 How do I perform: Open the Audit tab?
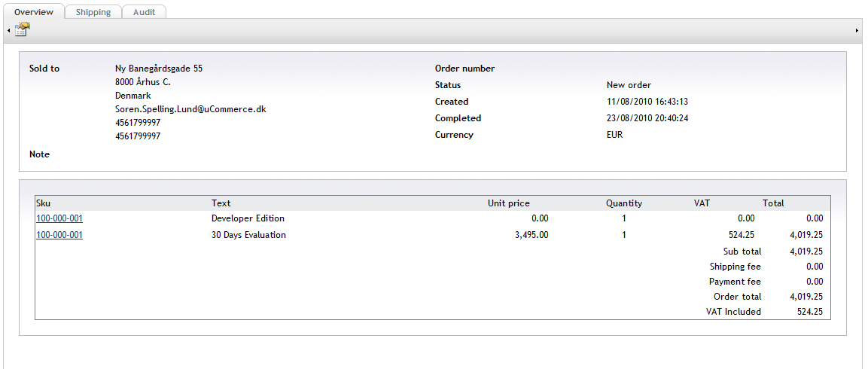click(x=144, y=11)
